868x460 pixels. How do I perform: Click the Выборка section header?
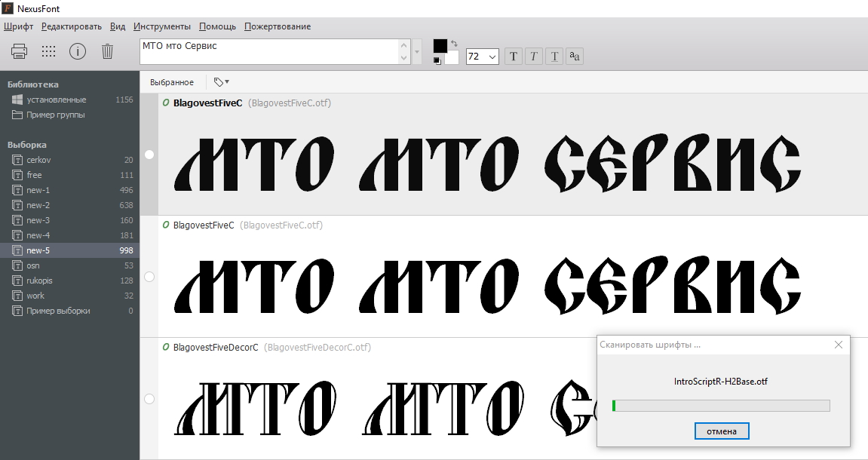(x=26, y=145)
